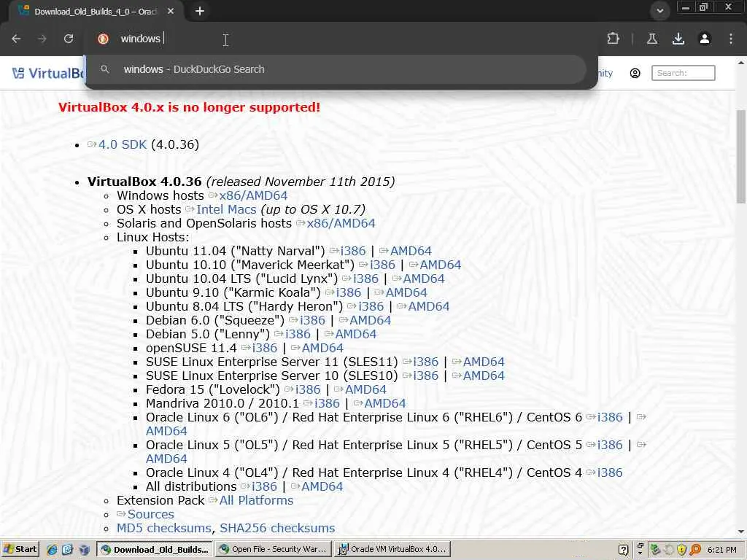Open the Chrome labs flask icon
Screen dimensions: 747x560
click(652, 39)
